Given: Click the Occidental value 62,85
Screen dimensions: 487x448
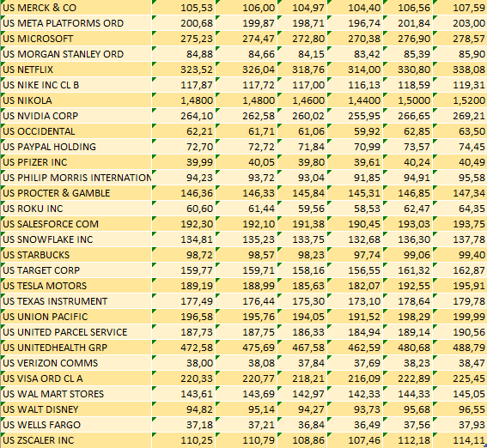Looking at the screenshot, I should tap(408, 131).
